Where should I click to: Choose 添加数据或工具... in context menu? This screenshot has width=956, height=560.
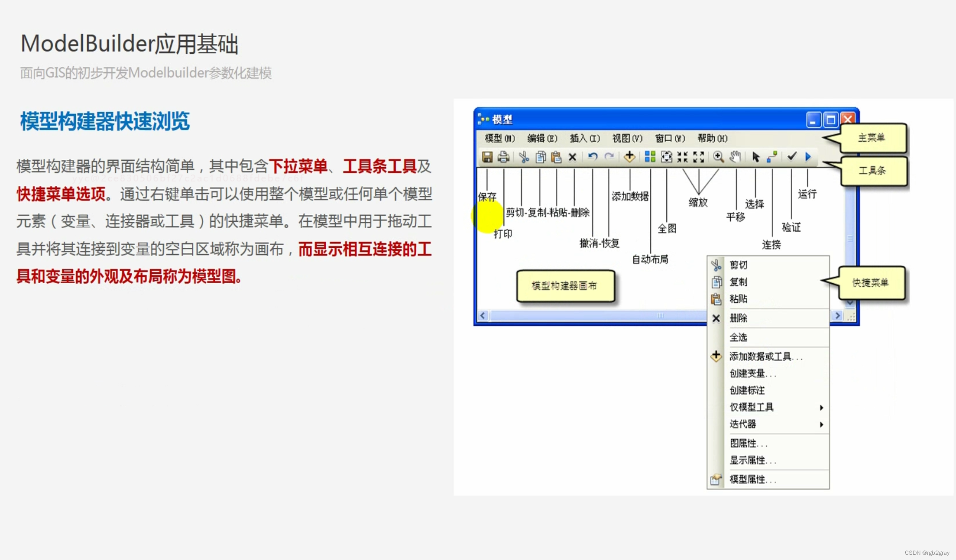tap(768, 356)
